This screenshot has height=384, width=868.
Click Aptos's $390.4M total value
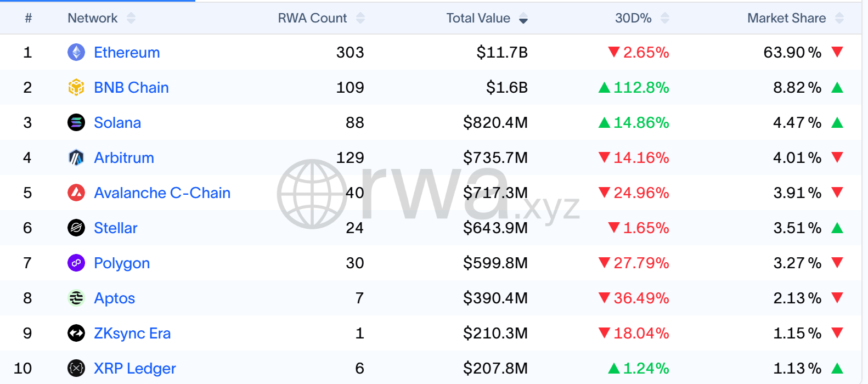(495, 298)
